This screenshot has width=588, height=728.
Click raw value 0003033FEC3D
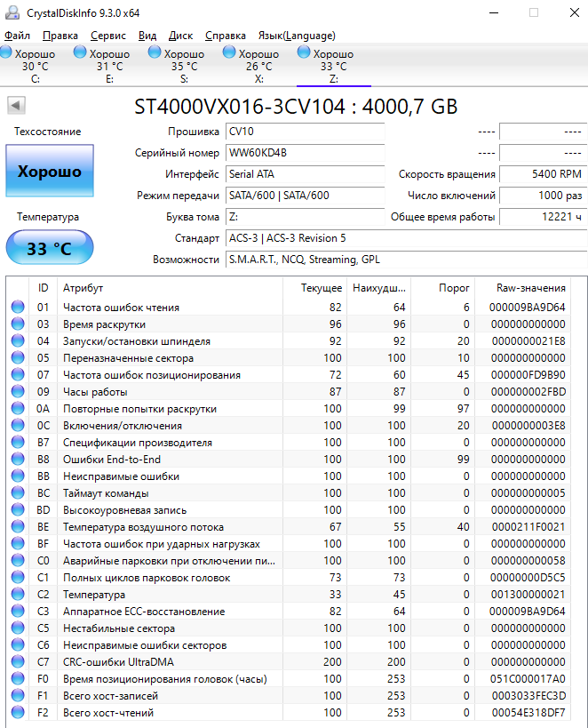(528, 695)
